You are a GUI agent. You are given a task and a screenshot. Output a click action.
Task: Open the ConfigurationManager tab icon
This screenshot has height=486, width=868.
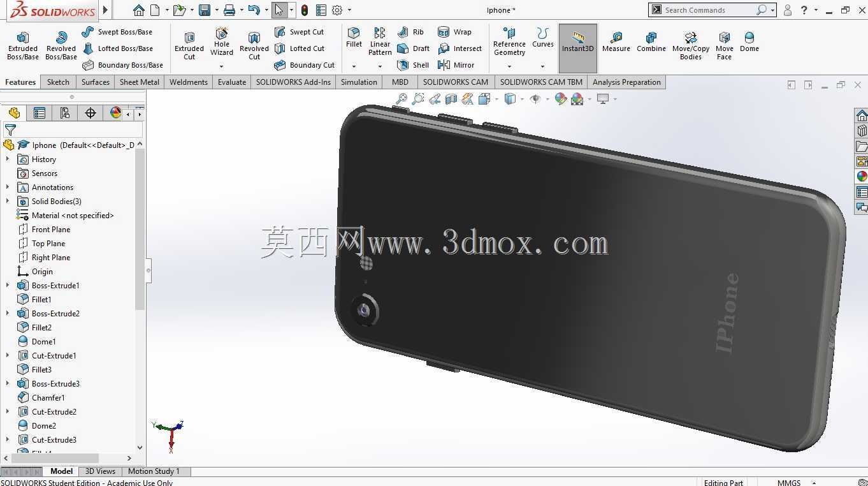tap(65, 113)
